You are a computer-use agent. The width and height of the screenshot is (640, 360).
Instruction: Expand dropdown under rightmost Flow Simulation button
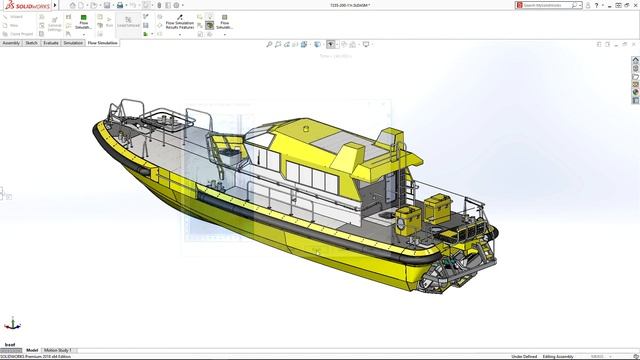click(x=224, y=35)
